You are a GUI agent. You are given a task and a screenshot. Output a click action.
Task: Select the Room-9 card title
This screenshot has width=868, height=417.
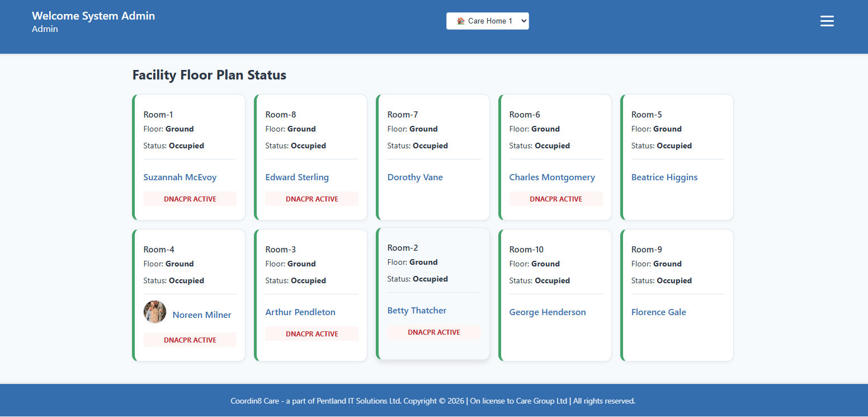[x=647, y=250]
